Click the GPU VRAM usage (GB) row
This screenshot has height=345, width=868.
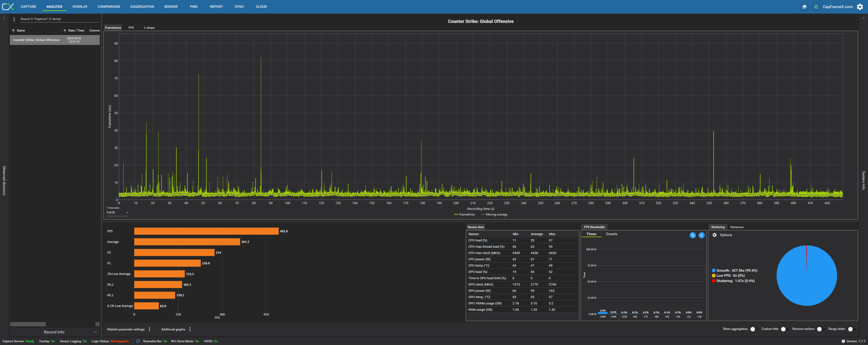(x=522, y=304)
